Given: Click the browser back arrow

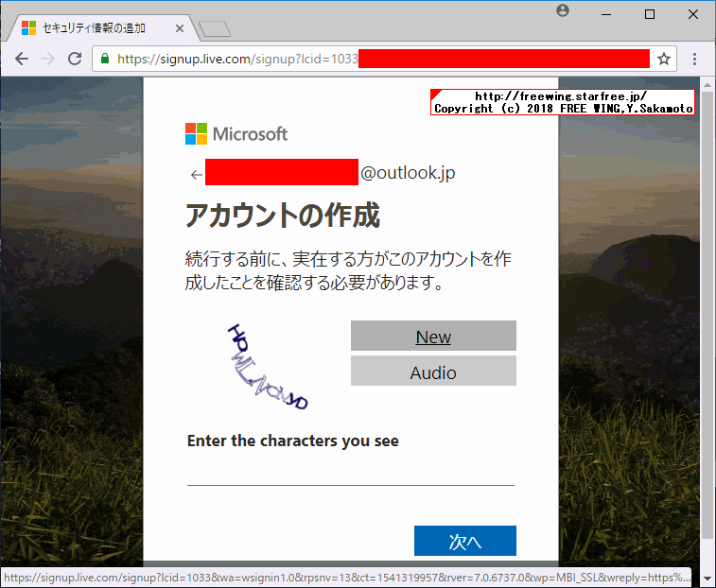Looking at the screenshot, I should click(22, 59).
